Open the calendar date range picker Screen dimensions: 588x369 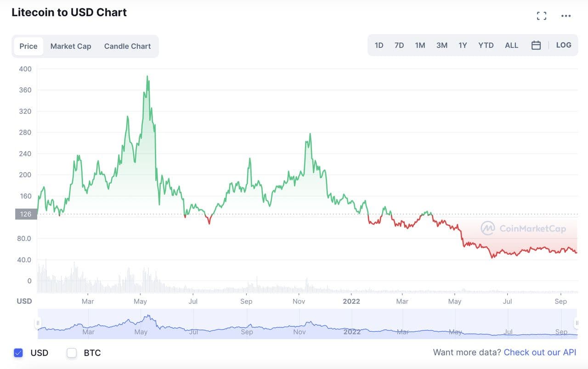pos(536,45)
